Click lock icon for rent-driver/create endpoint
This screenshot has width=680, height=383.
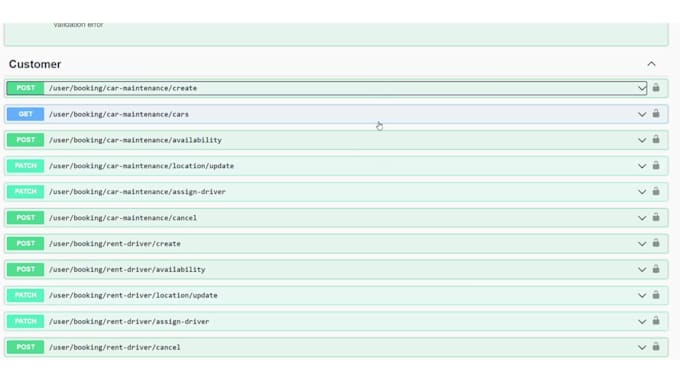coord(656,243)
